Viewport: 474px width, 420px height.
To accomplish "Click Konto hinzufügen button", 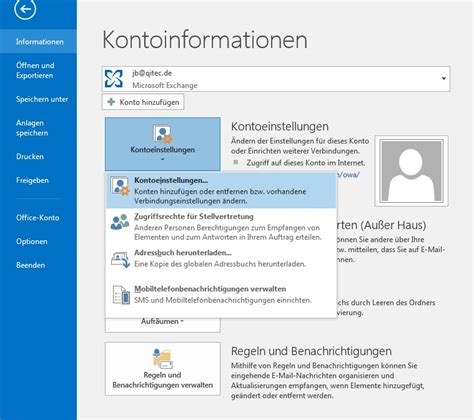I will [x=143, y=102].
